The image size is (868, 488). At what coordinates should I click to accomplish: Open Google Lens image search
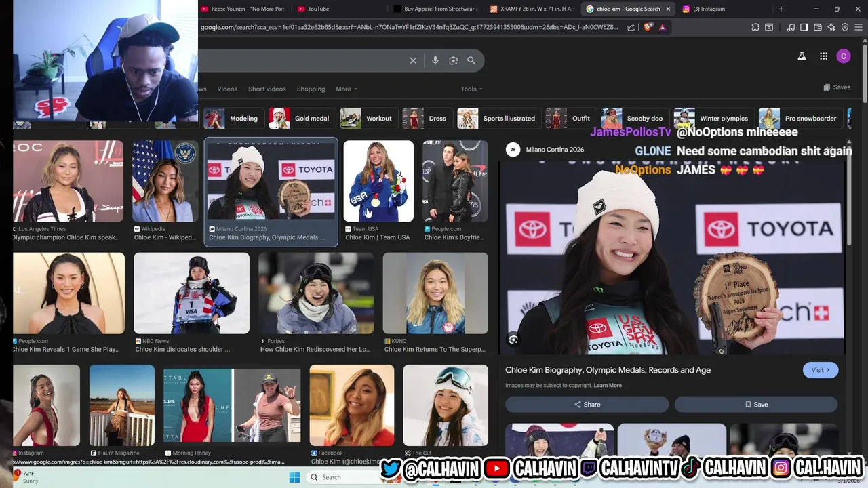coord(453,60)
